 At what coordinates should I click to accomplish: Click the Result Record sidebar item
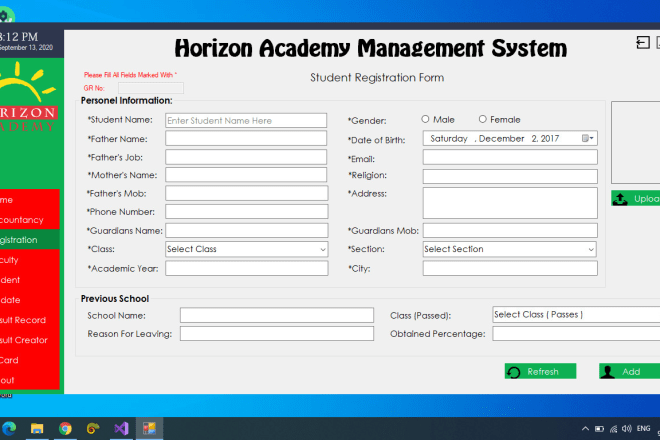point(30,320)
